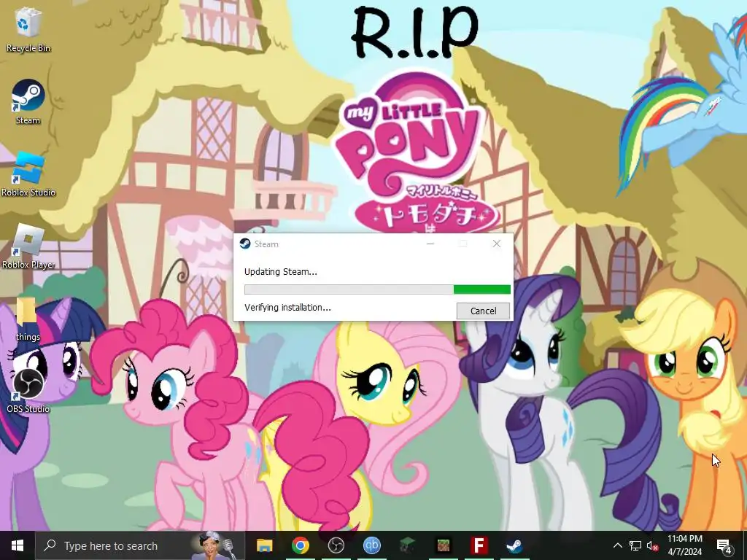Click the search highlight image in search box

tap(213, 545)
